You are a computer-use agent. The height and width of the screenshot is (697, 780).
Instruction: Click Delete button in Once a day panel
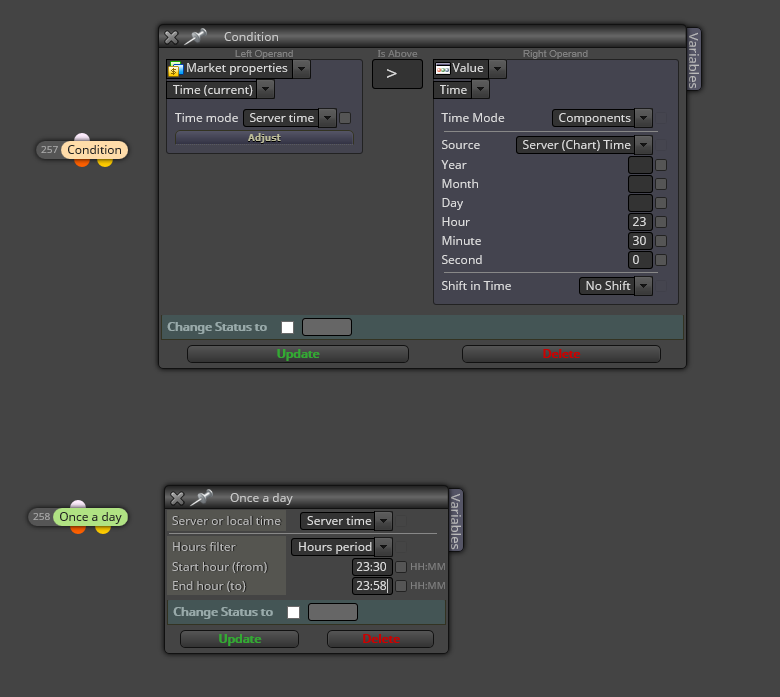tap(380, 639)
